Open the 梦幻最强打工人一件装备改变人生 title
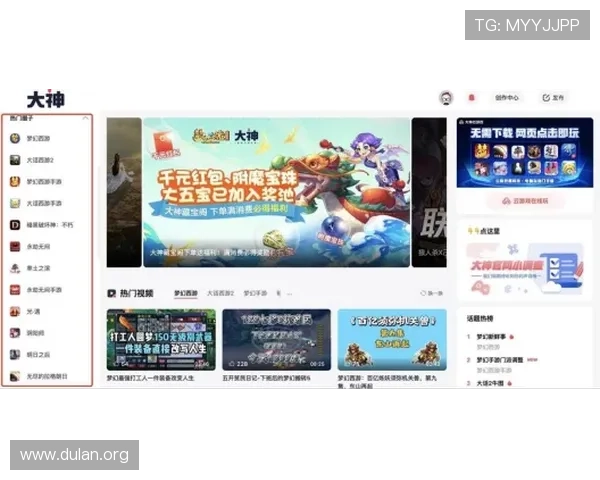Screen dimensions: 600x480 pyautogui.click(x=150, y=378)
